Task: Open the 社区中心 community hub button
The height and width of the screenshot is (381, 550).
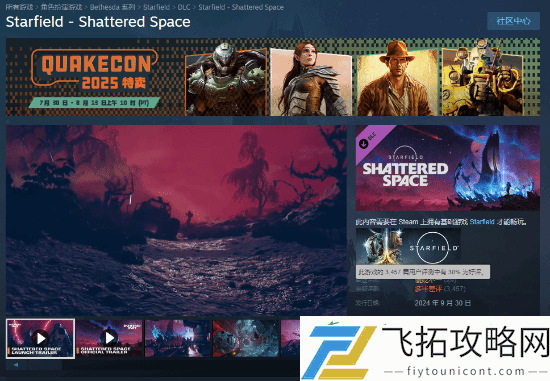Action: (513, 21)
